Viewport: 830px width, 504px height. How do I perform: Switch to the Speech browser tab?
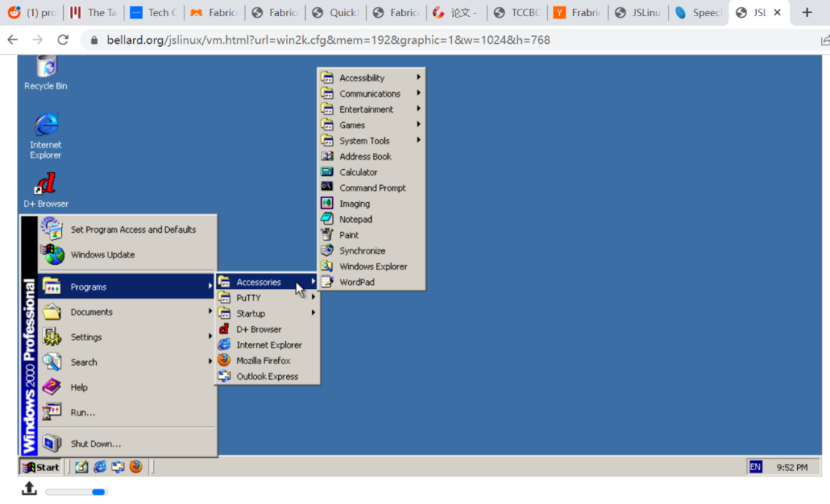pos(698,13)
